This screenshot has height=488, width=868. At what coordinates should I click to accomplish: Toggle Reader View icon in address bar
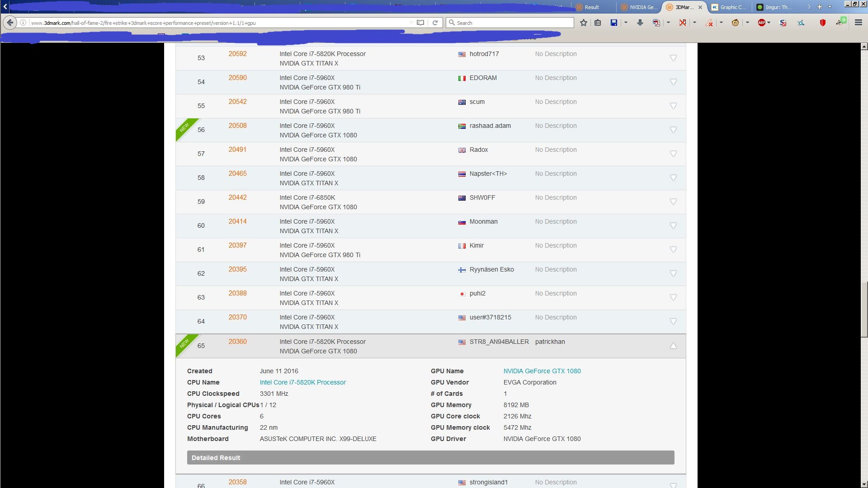(420, 23)
